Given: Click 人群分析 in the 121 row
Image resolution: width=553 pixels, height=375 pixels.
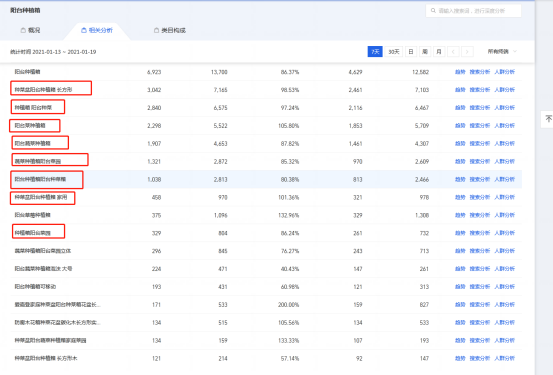Looking at the screenshot, I should [505, 358].
